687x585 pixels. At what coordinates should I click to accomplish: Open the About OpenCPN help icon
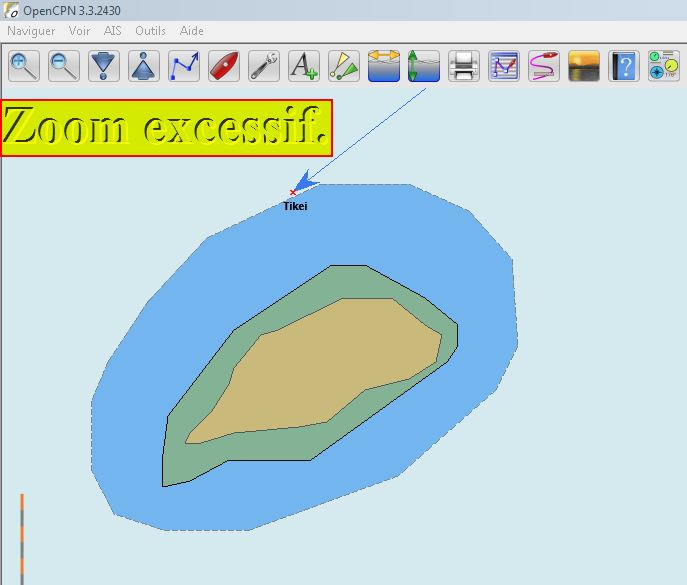624,67
